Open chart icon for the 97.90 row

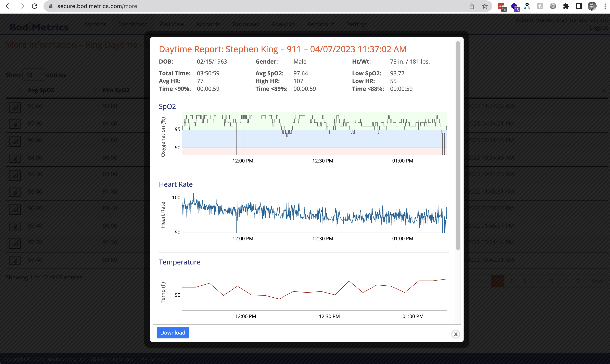(15, 124)
